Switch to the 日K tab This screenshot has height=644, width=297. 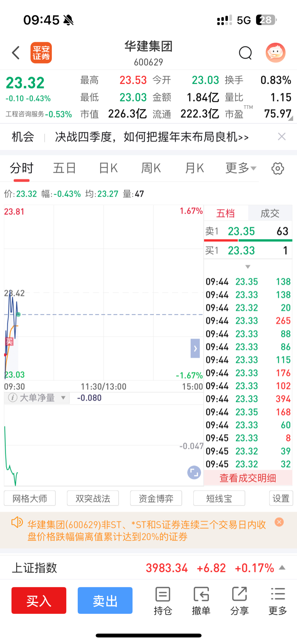click(x=108, y=168)
